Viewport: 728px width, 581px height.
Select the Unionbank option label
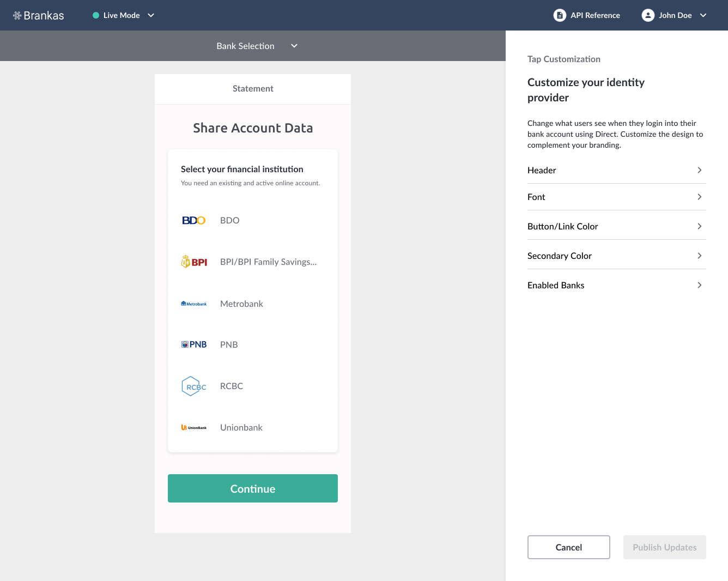241,427
